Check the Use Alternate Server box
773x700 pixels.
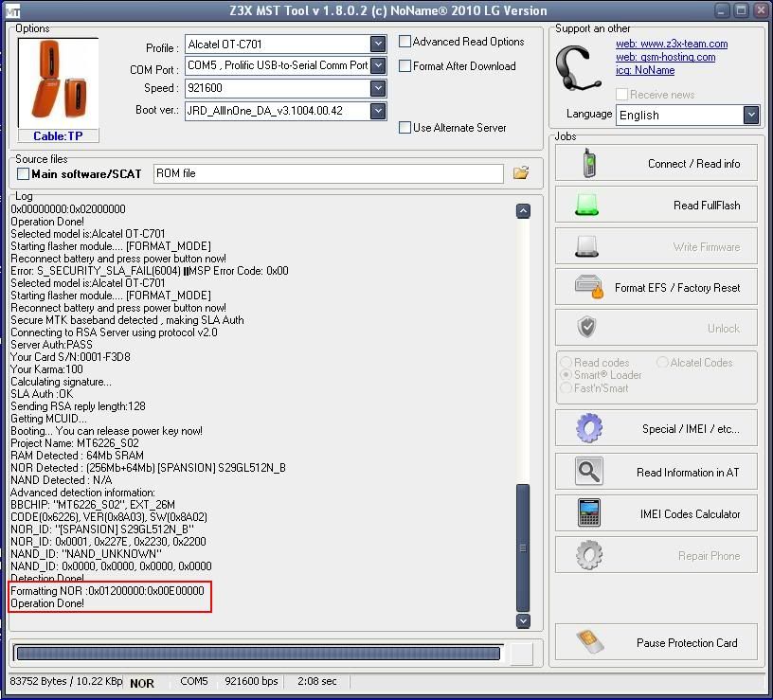click(405, 128)
